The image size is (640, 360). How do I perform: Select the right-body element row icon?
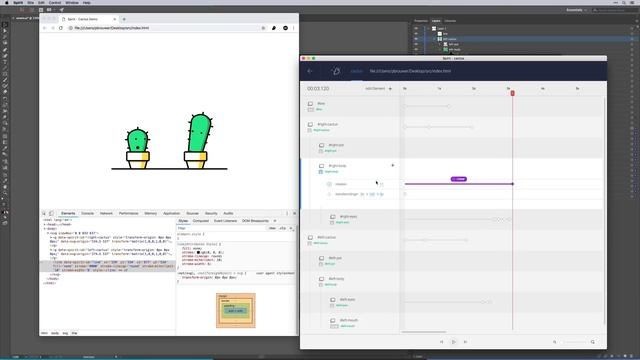click(322, 166)
